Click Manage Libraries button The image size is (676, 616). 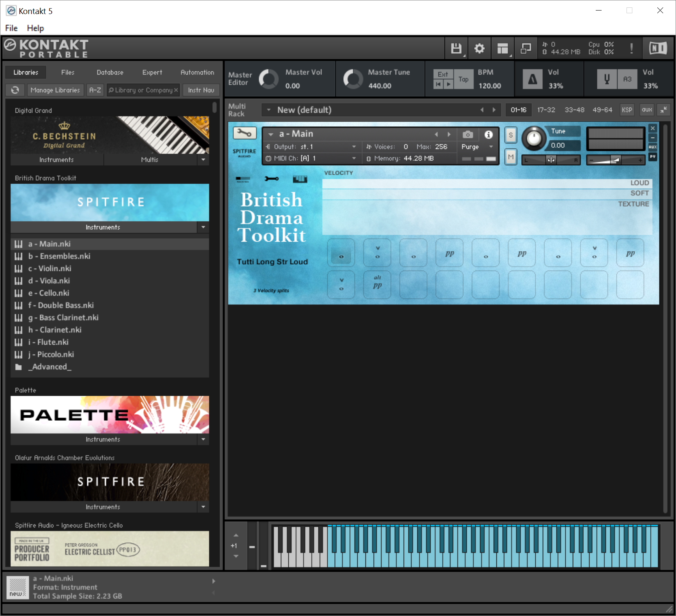point(55,90)
